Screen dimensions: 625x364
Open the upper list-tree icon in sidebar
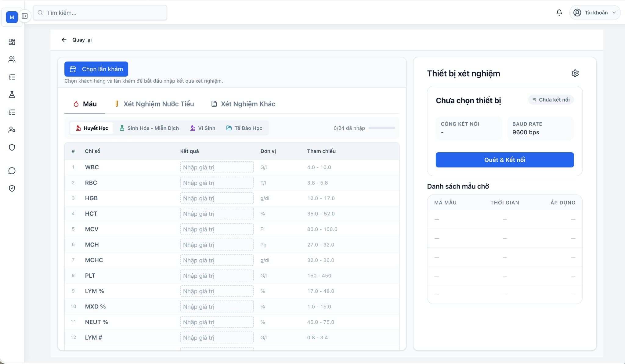click(12, 77)
